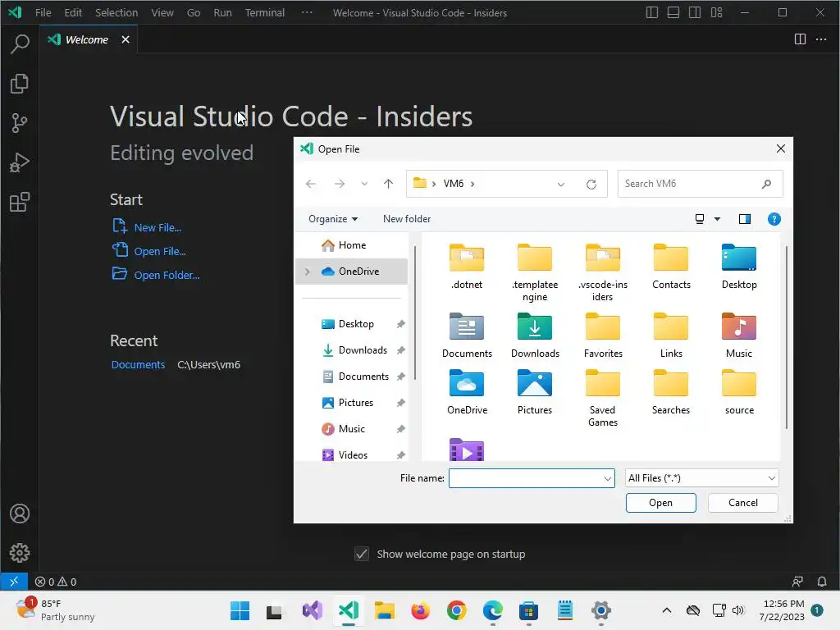Open the Go menu
840x630 pixels.
[x=194, y=12]
